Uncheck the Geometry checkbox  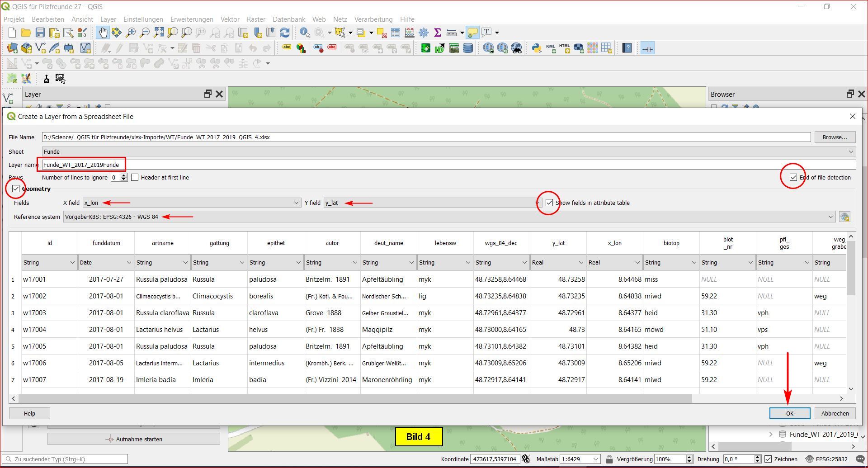[16, 189]
